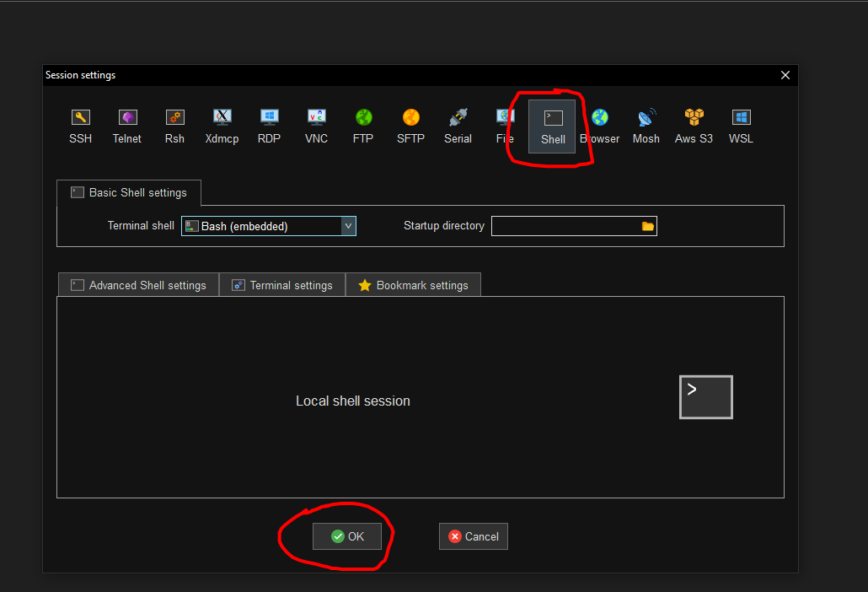Viewport: 868px width, 592px height.
Task: Open the Advanced Shell settings tab
Action: coord(138,285)
